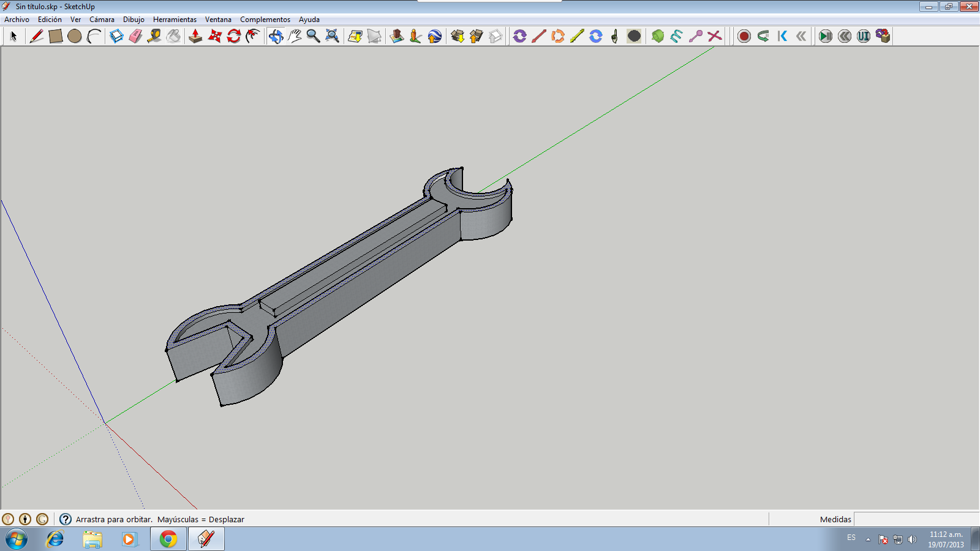Viewport: 980px width, 551px height.
Task: Click the Medidas input field
Action: coord(916,519)
